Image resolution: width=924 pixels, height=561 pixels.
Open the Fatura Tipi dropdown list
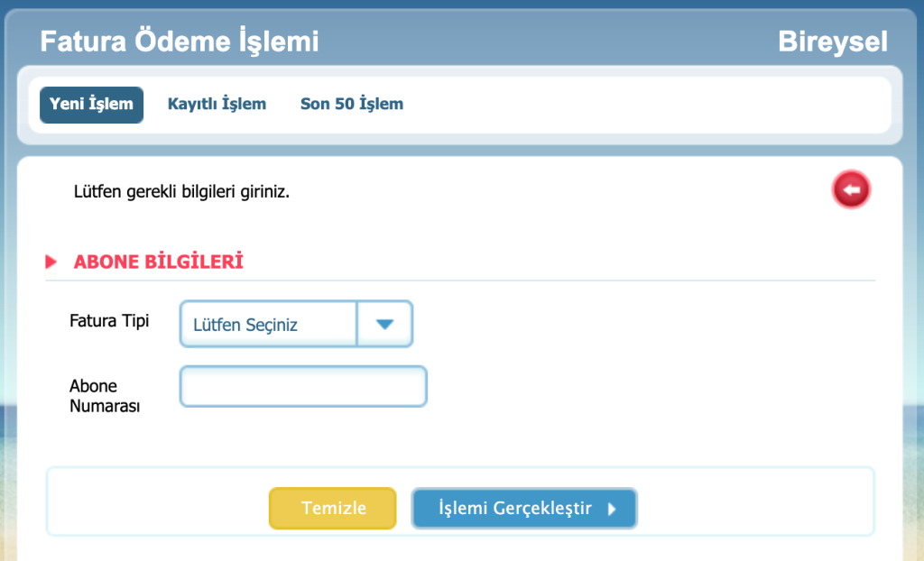pos(296,325)
